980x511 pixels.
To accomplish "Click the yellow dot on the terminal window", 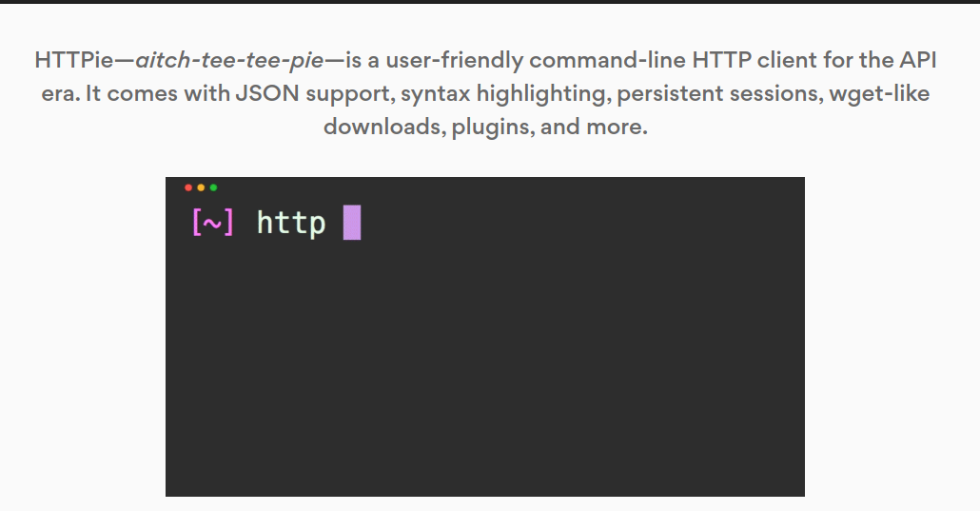I will (x=201, y=187).
